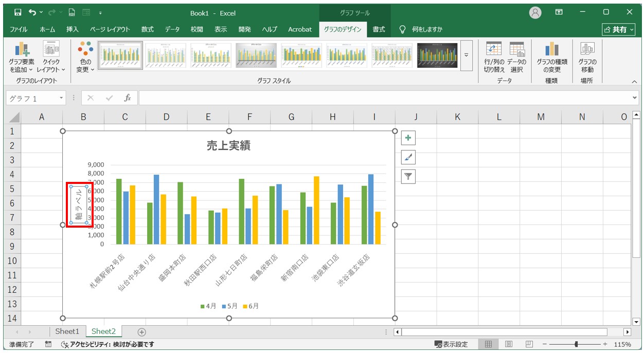Open the Quick Layout (クイックレイアウト) gallery
The image size is (644, 353).
click(x=51, y=58)
